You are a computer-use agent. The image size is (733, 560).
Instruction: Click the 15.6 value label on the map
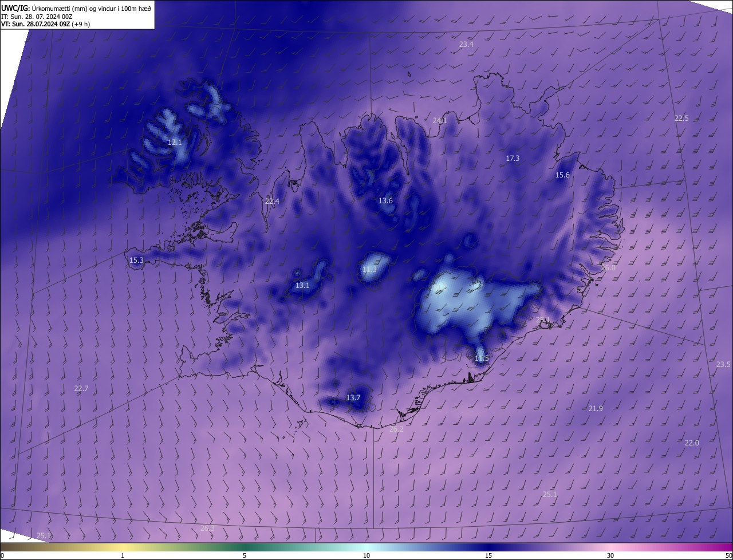(563, 175)
